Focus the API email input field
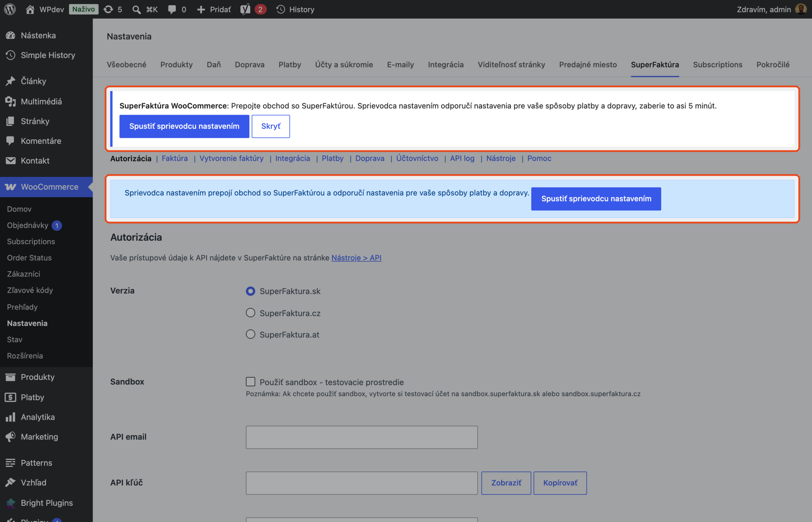Viewport: 812px width, 522px height. point(362,437)
